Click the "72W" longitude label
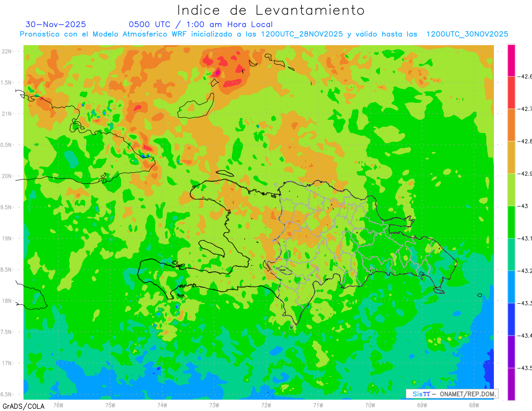Viewport: 532px width, 411px height. click(266, 404)
